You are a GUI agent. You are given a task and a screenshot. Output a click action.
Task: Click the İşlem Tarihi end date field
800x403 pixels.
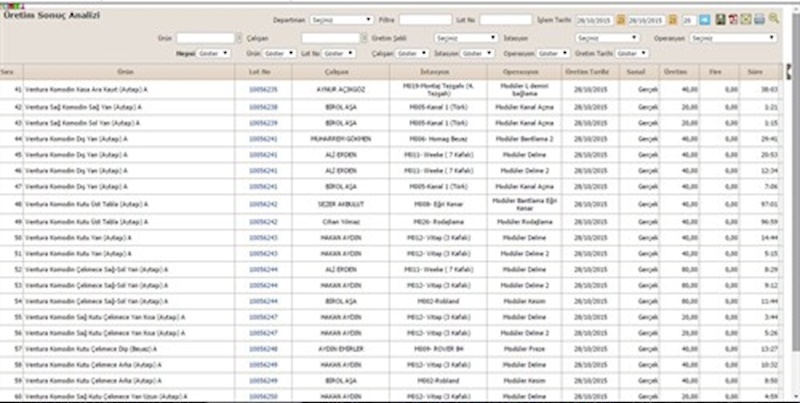tap(647, 20)
